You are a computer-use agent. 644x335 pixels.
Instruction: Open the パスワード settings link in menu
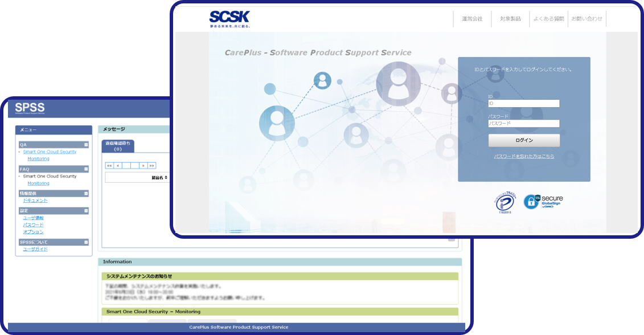click(33, 225)
